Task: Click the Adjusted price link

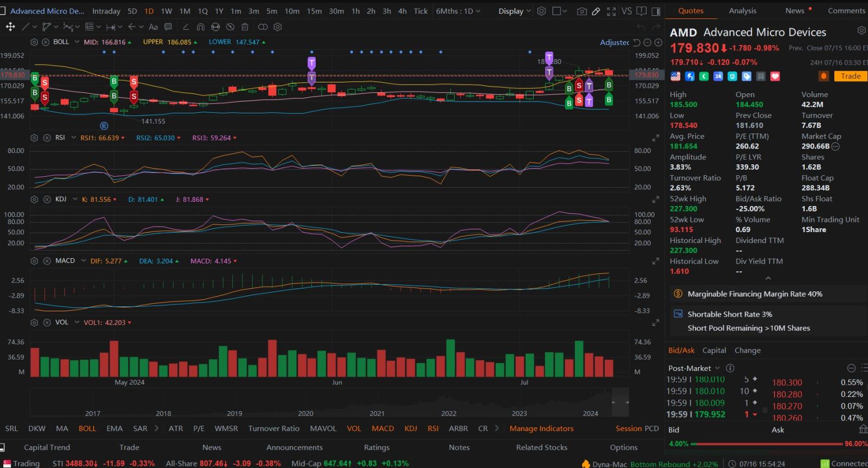Action: click(x=615, y=42)
